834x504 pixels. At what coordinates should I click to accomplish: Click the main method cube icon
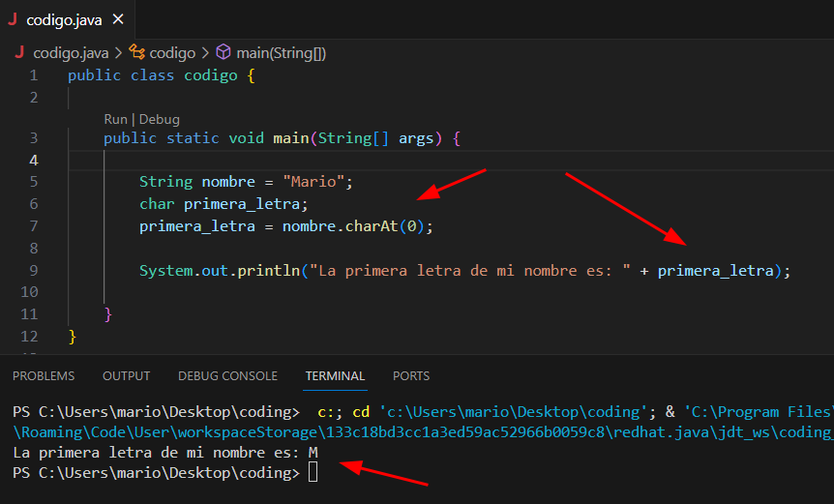[x=223, y=52]
